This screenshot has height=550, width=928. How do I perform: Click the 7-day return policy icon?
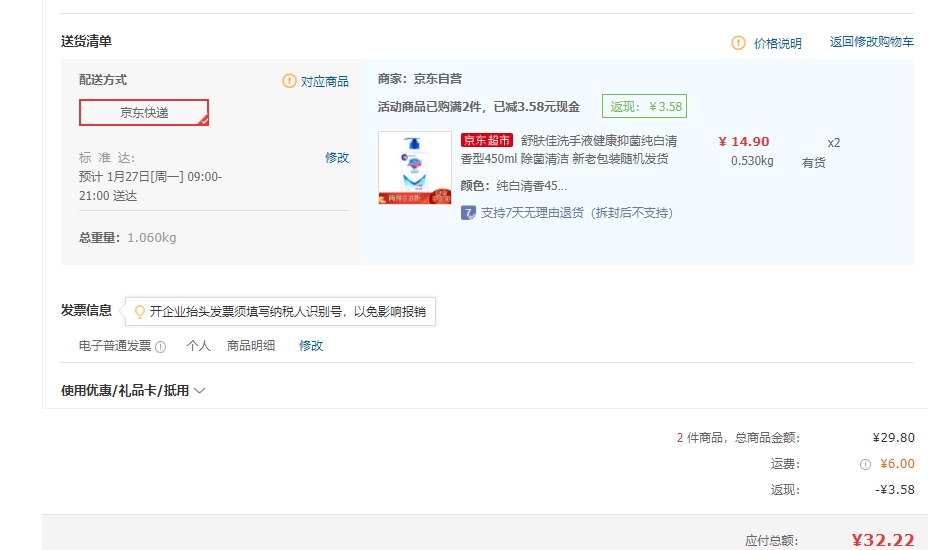pos(468,213)
